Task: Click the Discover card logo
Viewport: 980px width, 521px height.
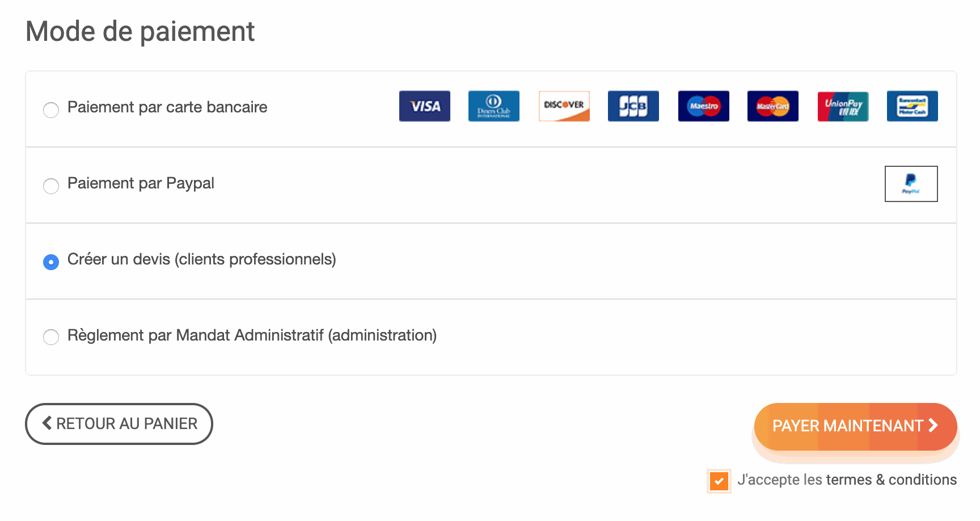Action: click(564, 106)
